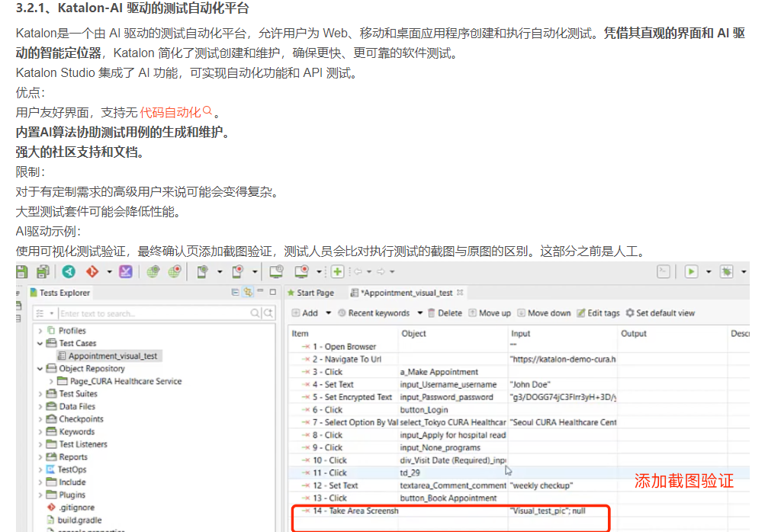Screen dimensions: 765x532
Task: Click the Move down button
Action: tap(544, 313)
